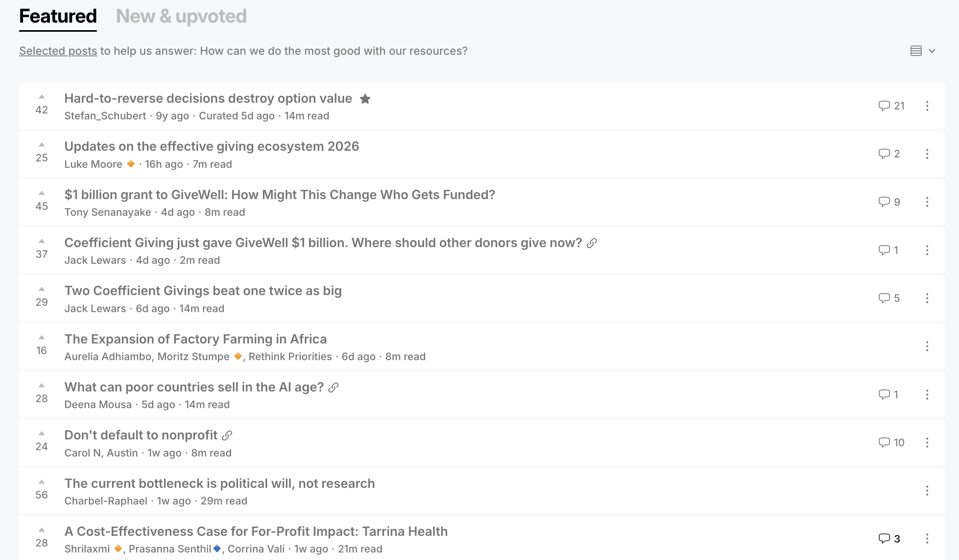Open comments for Don't default to nonprofit

pyautogui.click(x=892, y=442)
